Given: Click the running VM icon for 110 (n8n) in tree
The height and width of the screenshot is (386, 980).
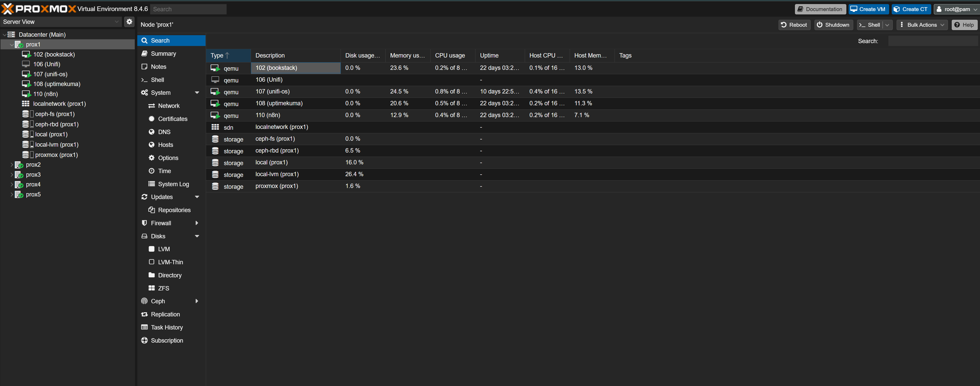Looking at the screenshot, I should 26,94.
